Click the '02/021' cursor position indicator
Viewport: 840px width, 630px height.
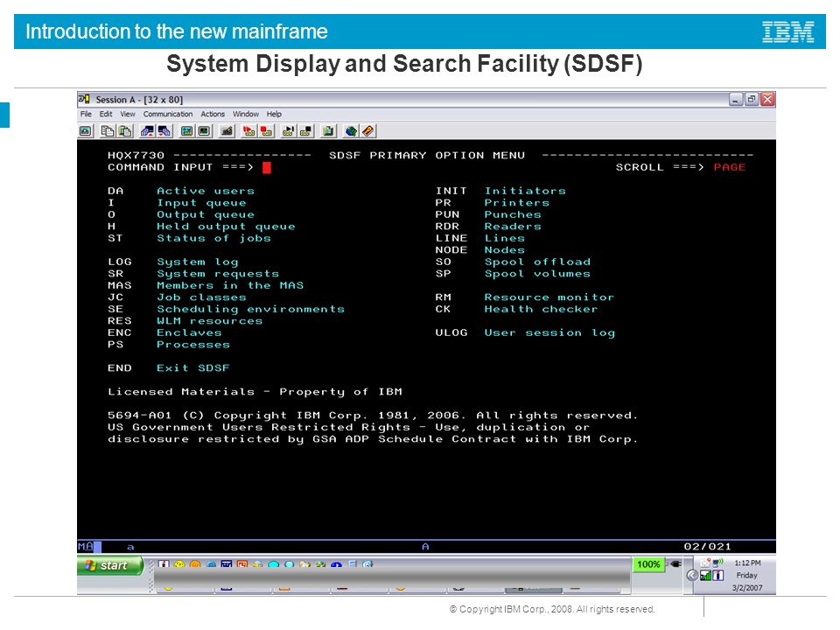point(707,546)
